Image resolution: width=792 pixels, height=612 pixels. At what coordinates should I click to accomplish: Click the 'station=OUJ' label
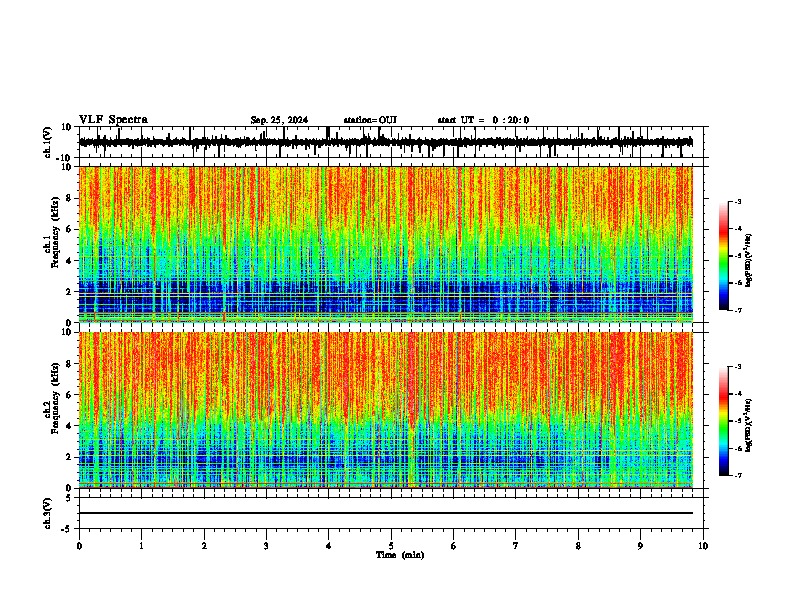click(x=370, y=120)
